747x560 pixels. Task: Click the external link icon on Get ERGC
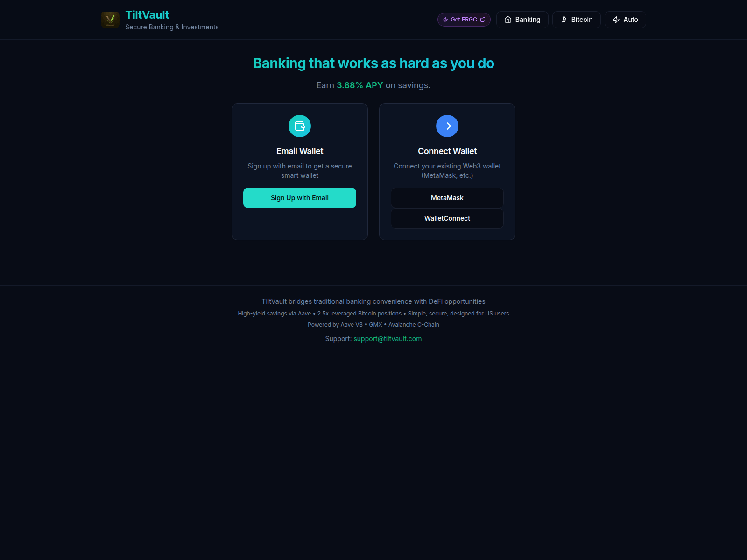(x=483, y=20)
